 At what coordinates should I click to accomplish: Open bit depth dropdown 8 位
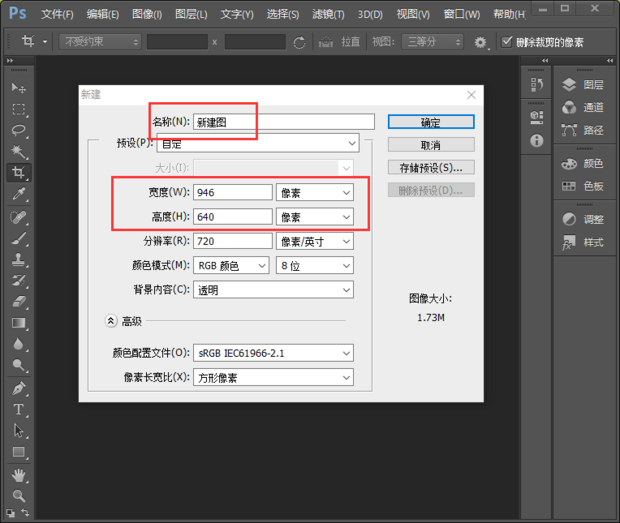[x=315, y=265]
